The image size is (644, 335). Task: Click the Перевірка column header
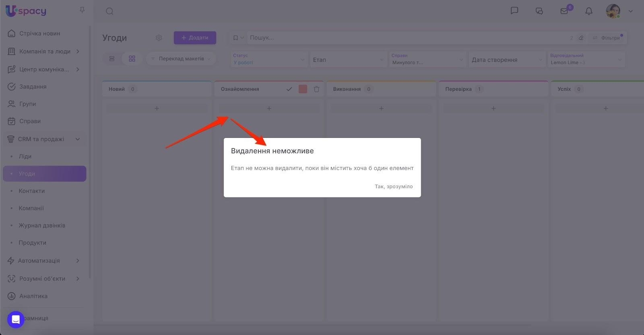pos(493,89)
